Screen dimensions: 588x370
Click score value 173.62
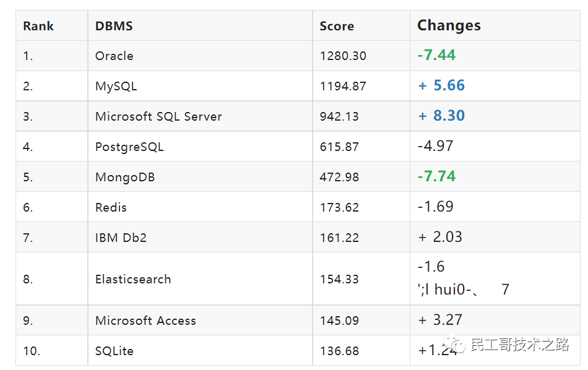[339, 208]
